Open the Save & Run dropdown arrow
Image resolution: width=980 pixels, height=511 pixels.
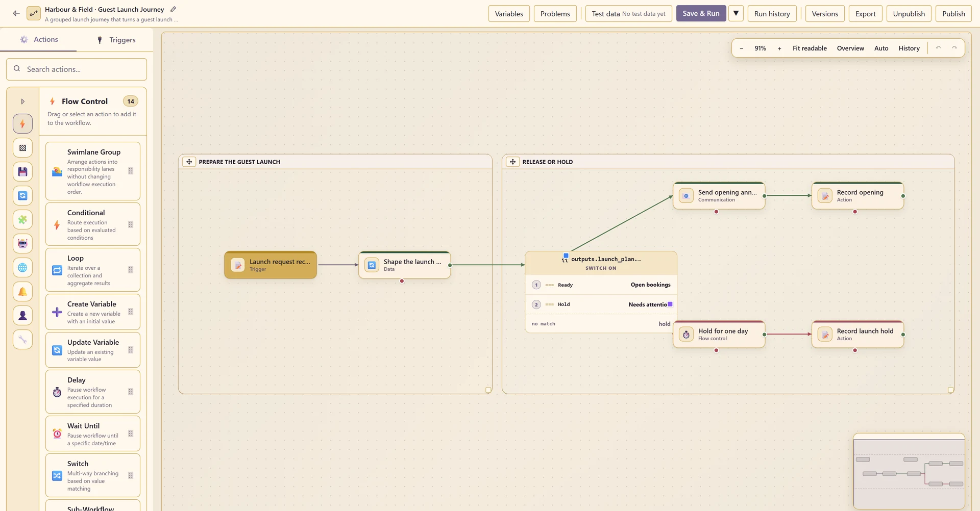tap(736, 13)
